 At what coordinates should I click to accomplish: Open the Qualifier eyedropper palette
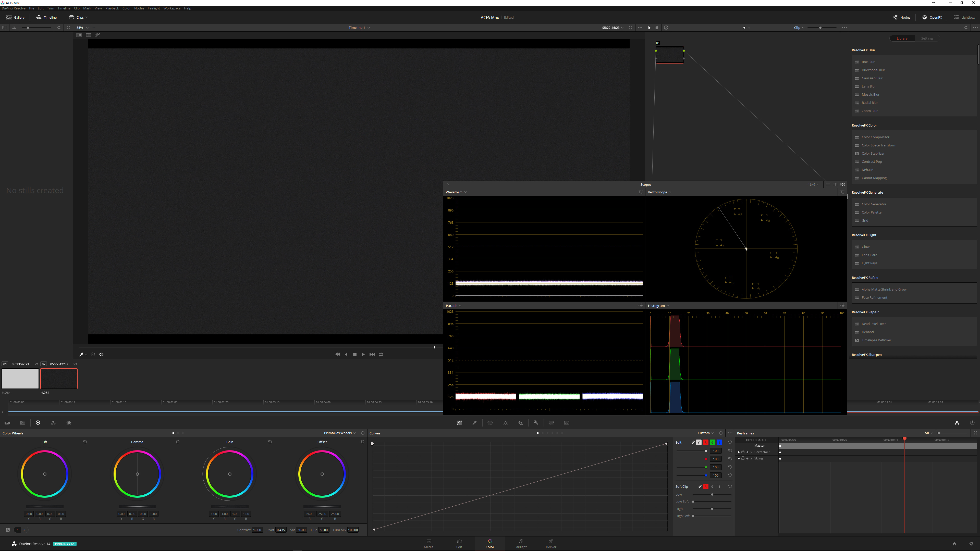pyautogui.click(x=474, y=423)
